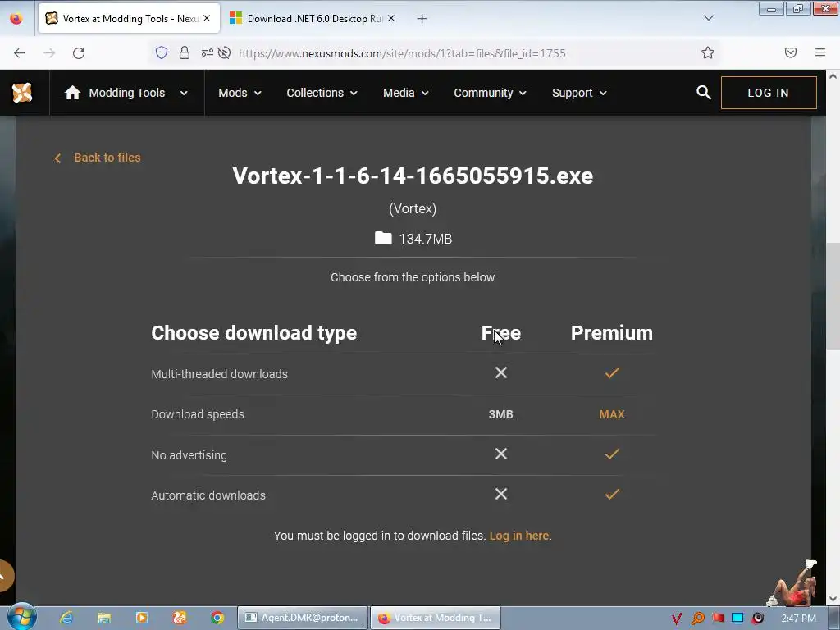Click the orange magnifier tray icon
The height and width of the screenshot is (630, 840).
(x=697, y=619)
